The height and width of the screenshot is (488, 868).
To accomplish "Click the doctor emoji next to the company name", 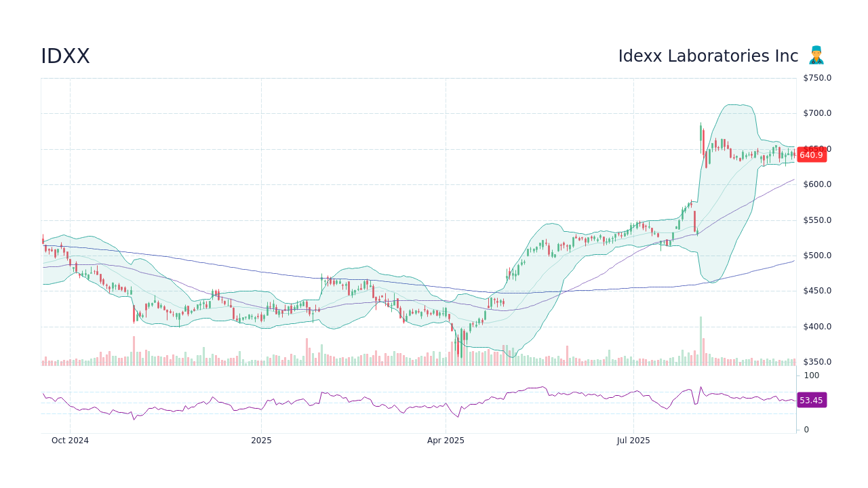I will click(816, 56).
